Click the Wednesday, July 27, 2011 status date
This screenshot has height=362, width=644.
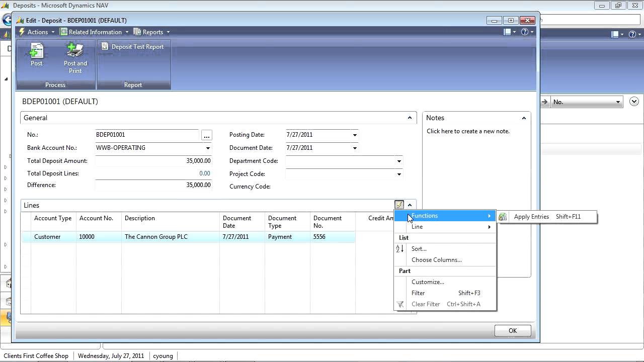111,356
